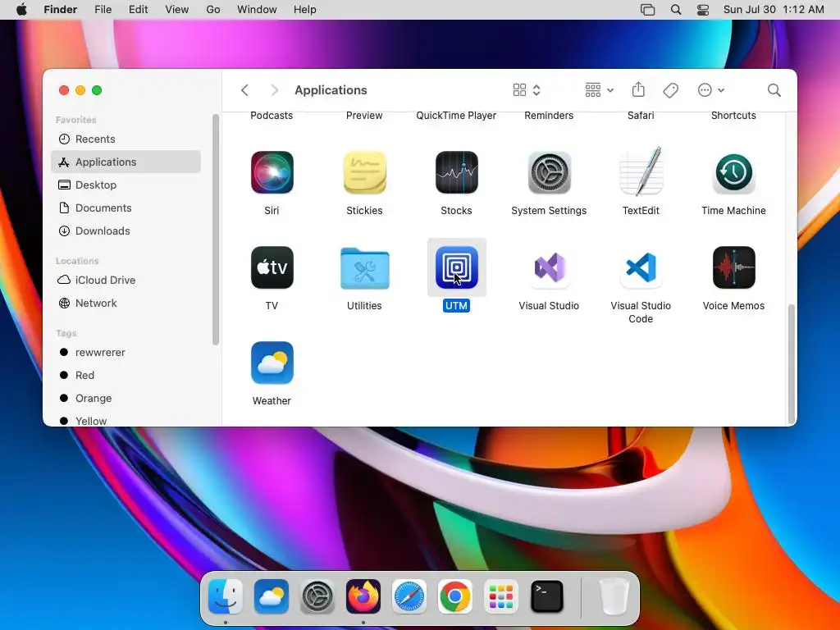This screenshot has height=630, width=840.
Task: Open the Go menu
Action: [213, 10]
